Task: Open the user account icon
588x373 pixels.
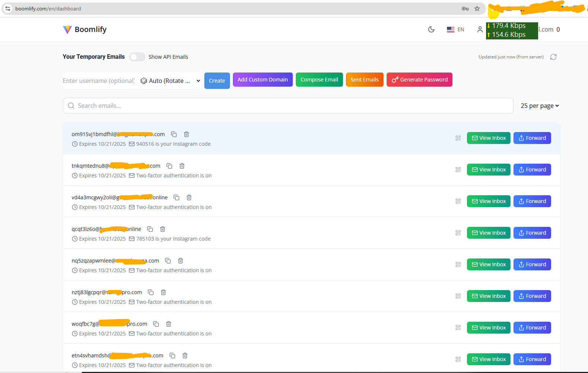Action: 480,29
